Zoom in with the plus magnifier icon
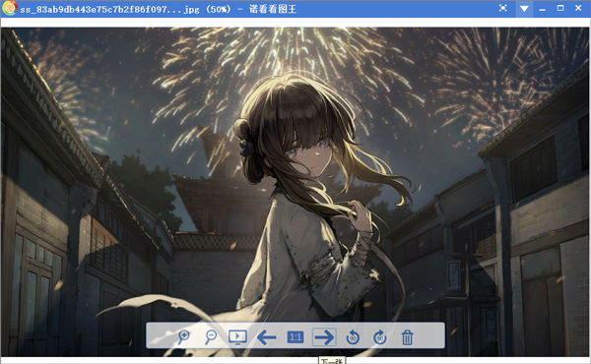 tap(183, 336)
